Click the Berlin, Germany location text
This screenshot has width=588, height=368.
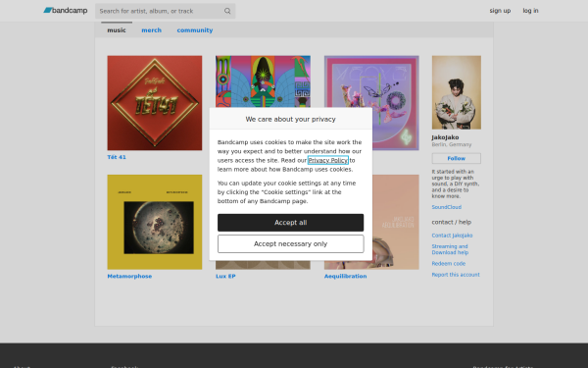click(452, 144)
